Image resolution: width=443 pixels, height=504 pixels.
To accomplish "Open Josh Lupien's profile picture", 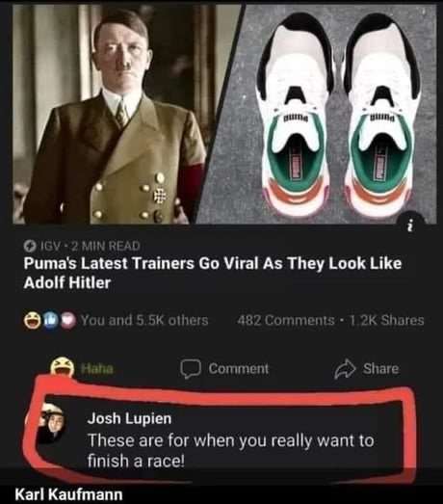I will [x=53, y=424].
